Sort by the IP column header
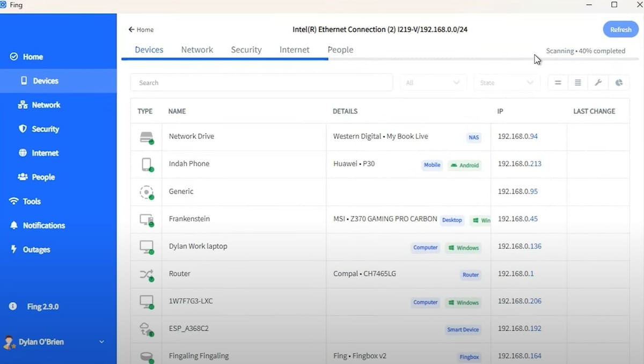644x364 pixels. 500,111
